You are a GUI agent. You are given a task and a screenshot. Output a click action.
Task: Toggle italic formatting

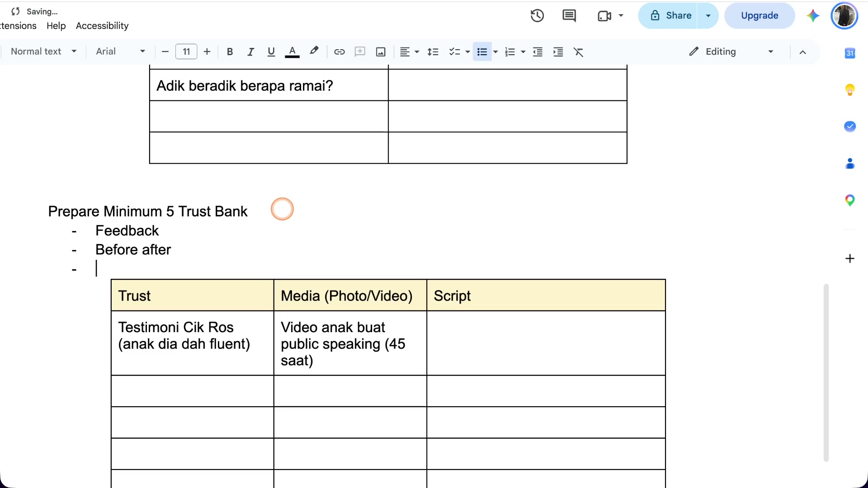click(x=250, y=52)
